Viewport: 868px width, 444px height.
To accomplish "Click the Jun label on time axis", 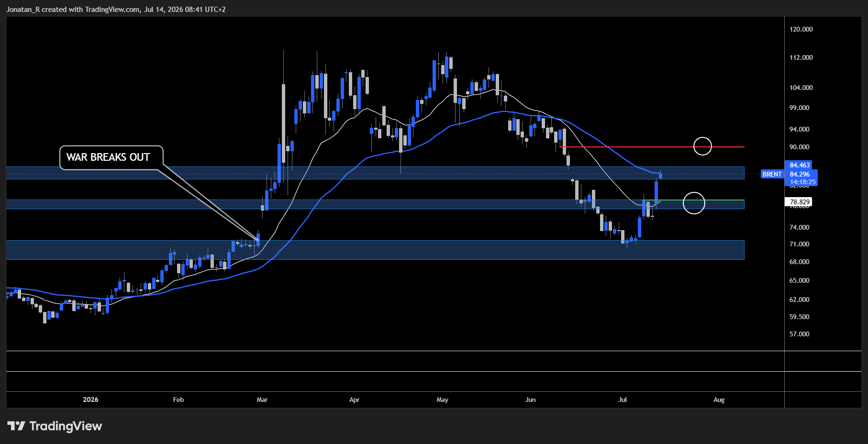I will 531,400.
